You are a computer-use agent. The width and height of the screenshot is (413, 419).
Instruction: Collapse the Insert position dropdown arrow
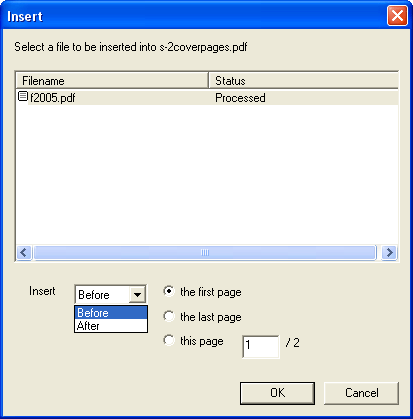tap(137, 295)
